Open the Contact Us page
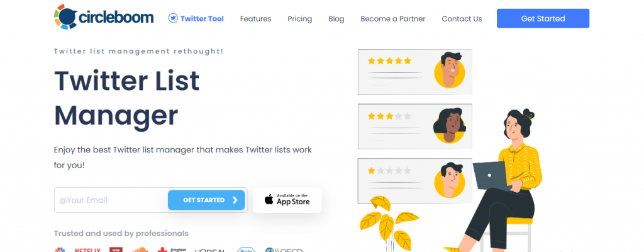This screenshot has width=644, height=252. [x=462, y=19]
